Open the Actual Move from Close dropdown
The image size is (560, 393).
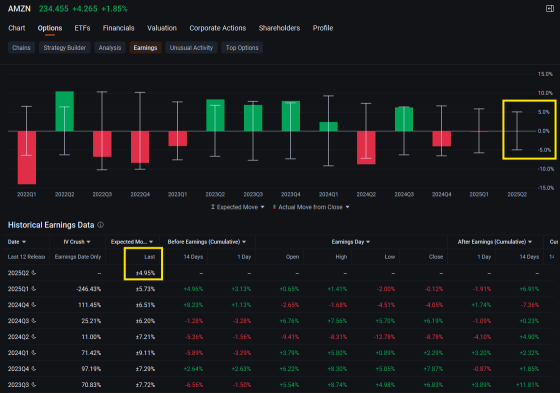click(311, 207)
